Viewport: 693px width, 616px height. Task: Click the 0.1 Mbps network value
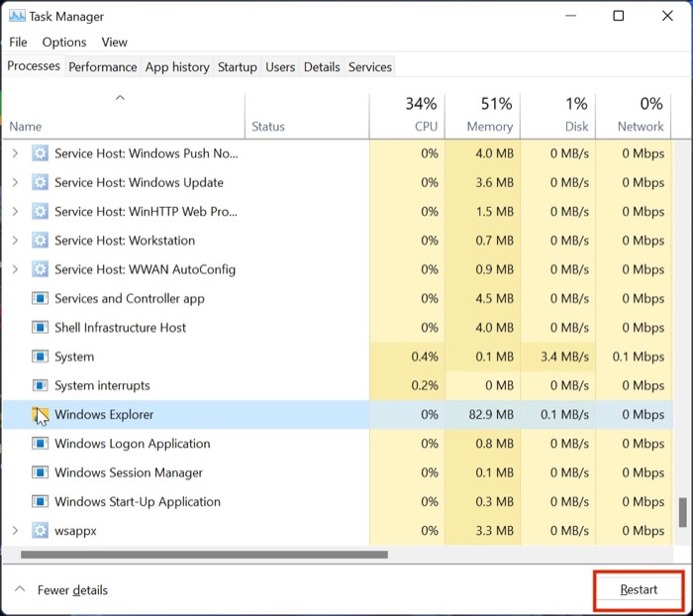coord(639,357)
